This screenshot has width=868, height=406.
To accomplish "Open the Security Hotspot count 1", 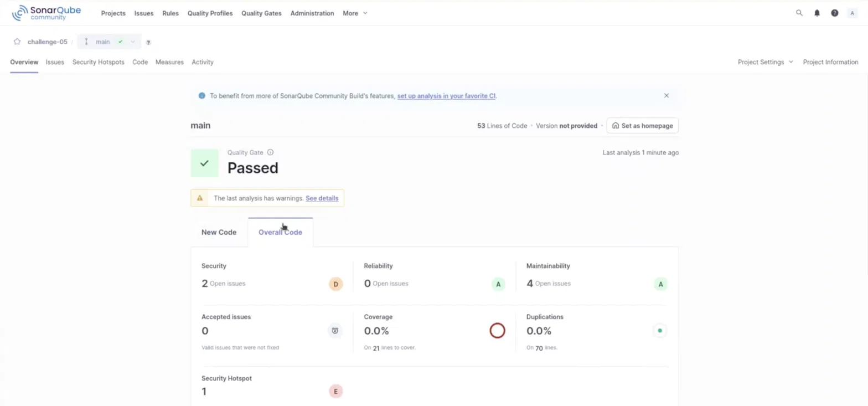I will click(204, 392).
